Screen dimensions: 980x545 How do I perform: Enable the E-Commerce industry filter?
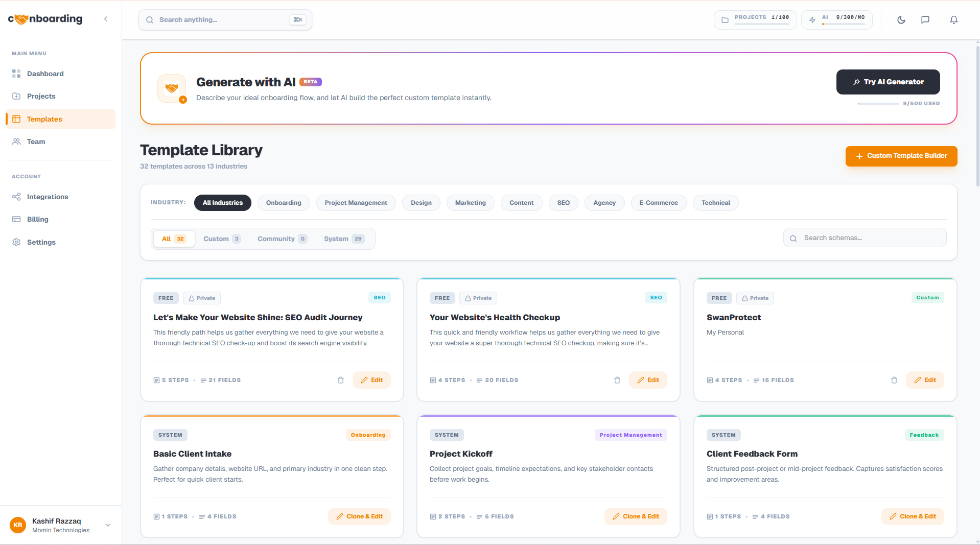tap(658, 203)
